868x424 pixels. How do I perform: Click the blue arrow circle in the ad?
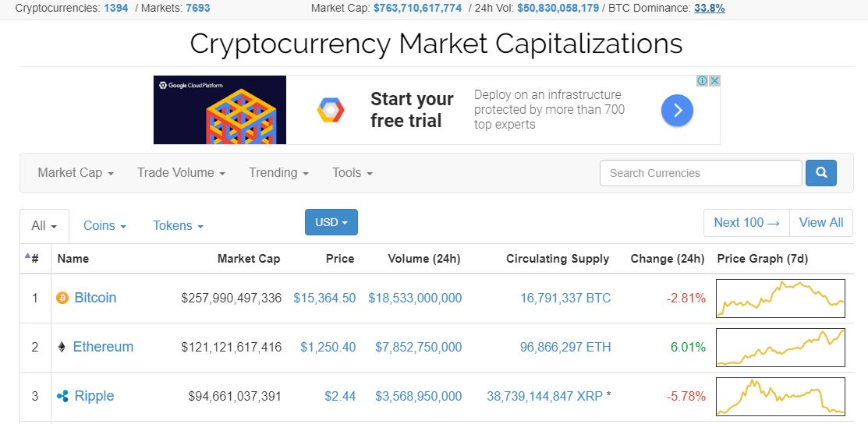(677, 110)
